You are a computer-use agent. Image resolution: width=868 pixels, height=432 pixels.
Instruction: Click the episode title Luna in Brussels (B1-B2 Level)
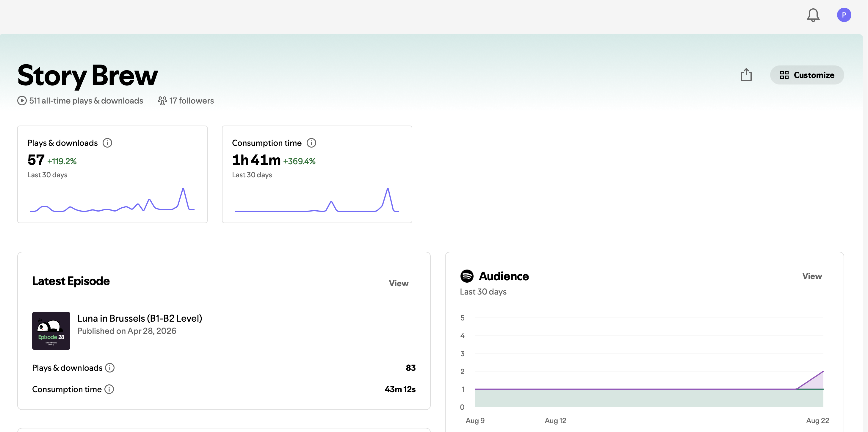pyautogui.click(x=140, y=318)
